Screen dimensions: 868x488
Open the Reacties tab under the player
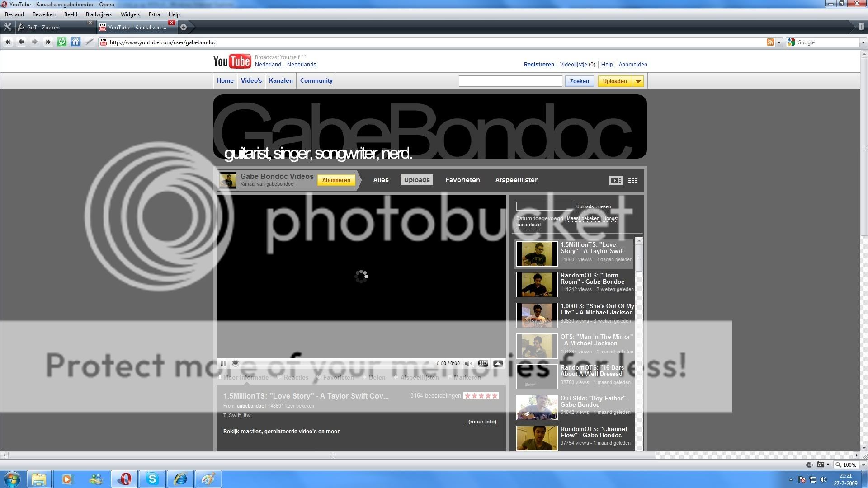point(296,378)
